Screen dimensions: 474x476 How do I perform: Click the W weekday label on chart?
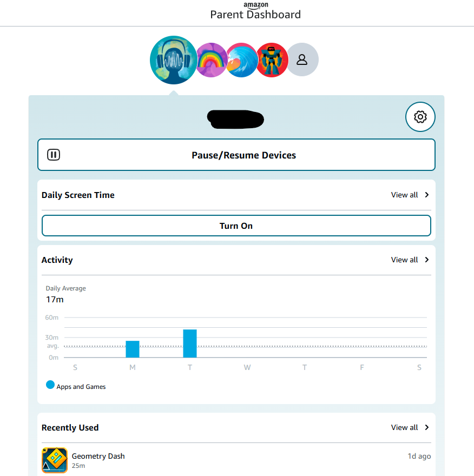247,368
